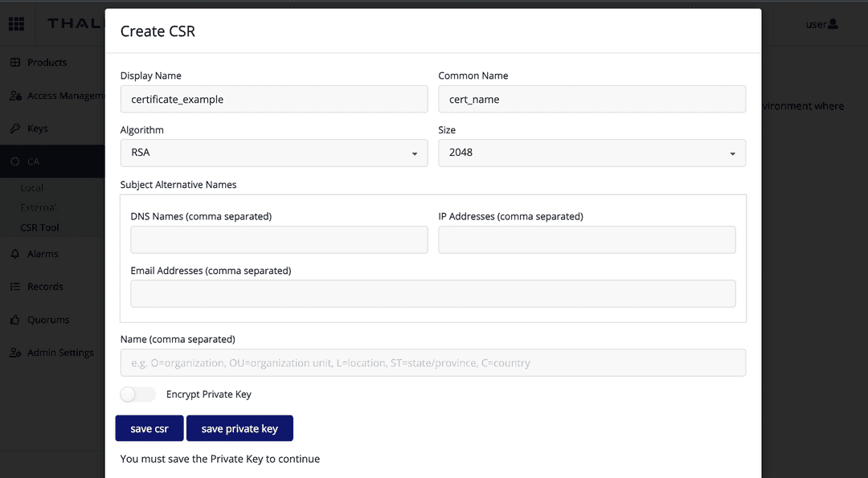Viewport: 868px width, 478px height.
Task: Select the CSR Tool submenu item
Action: click(39, 227)
